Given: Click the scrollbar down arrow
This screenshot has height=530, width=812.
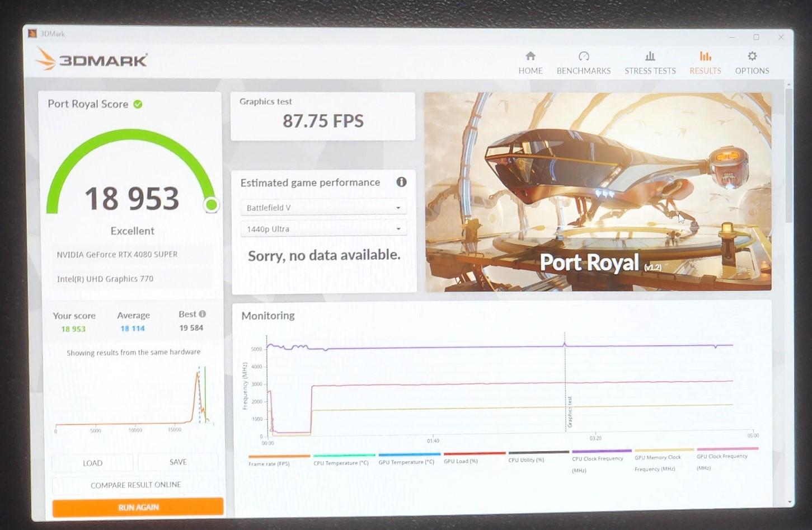Looking at the screenshot, I should pyautogui.click(x=790, y=501).
